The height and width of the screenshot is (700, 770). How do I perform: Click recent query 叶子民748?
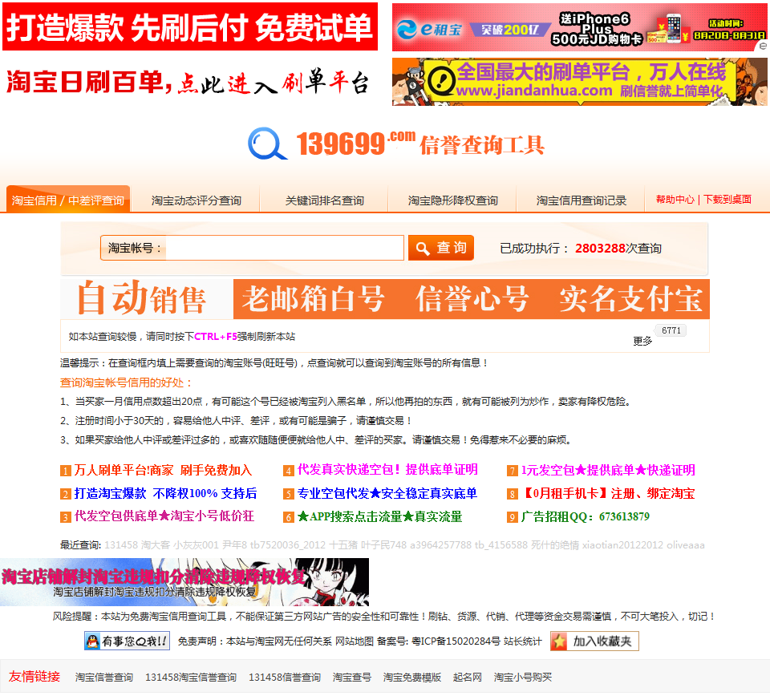(383, 545)
